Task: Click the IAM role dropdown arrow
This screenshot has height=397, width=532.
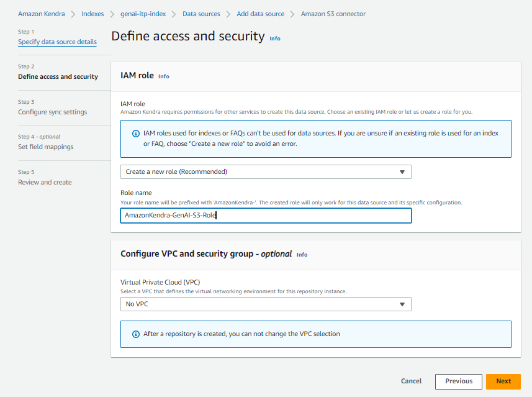Action: [402, 172]
